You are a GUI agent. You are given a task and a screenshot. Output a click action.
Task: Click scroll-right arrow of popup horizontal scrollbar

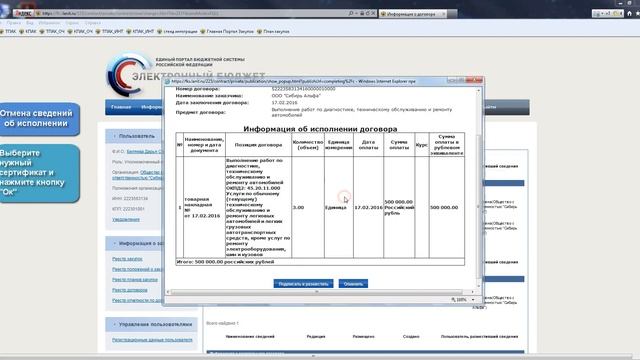pyautogui.click(x=473, y=292)
